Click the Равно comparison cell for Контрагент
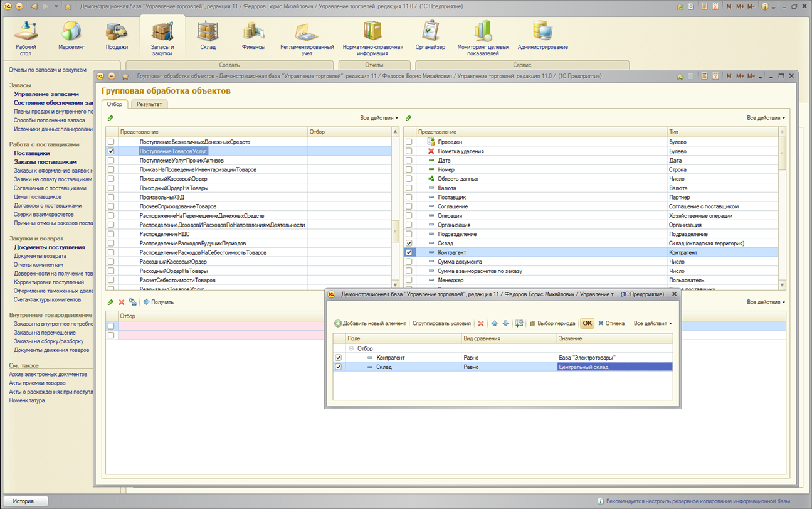Screen dimensions: 812x509 [509, 358]
